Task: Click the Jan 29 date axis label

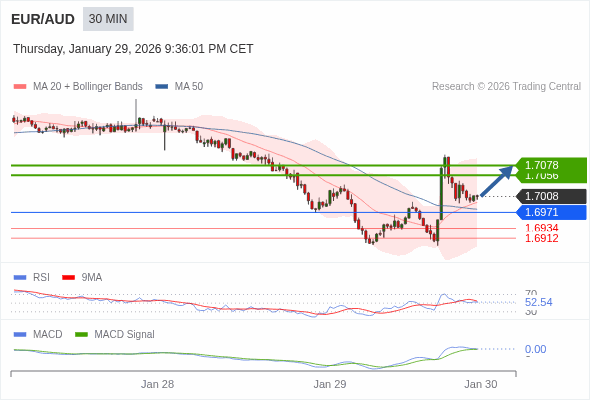Action: coord(330,384)
